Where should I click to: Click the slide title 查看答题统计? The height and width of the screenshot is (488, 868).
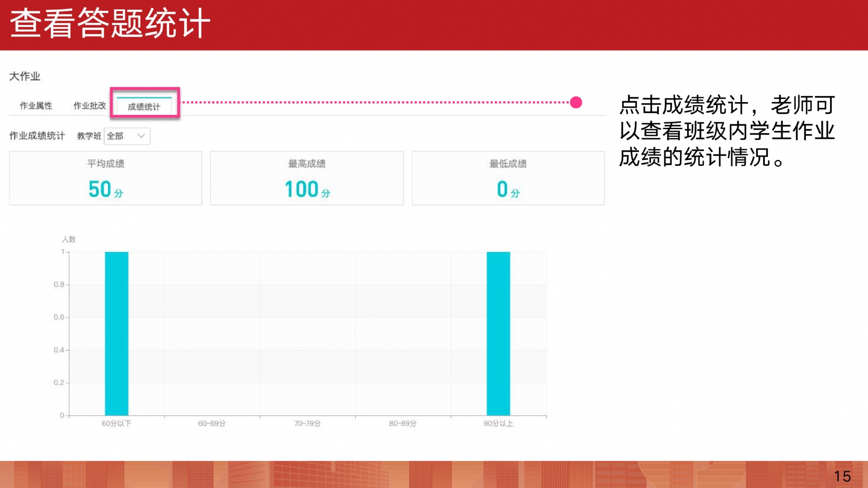coord(110,23)
